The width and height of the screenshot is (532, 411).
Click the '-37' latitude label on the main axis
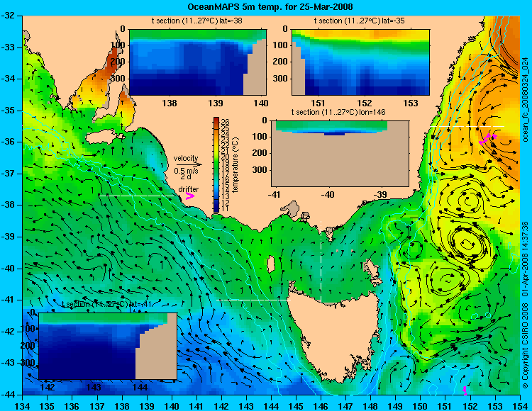click(8, 174)
